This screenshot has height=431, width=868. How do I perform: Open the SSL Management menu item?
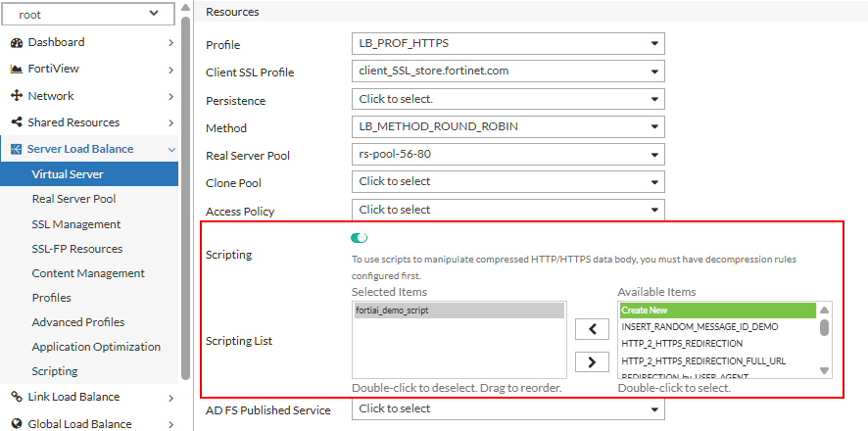[76, 224]
